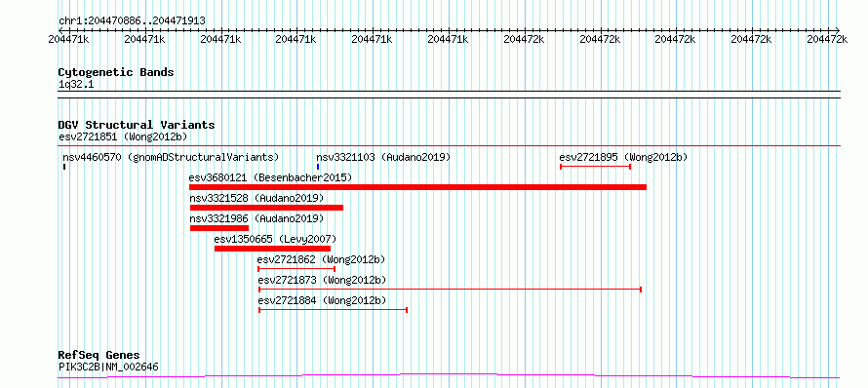Open the Cytogenetic Bands track heading
868x388 pixels.
116,72
